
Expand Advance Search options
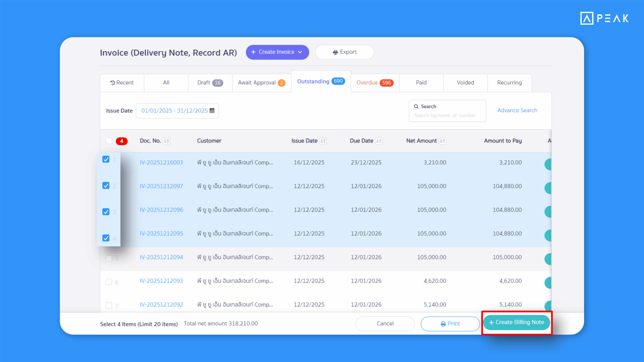tap(517, 110)
